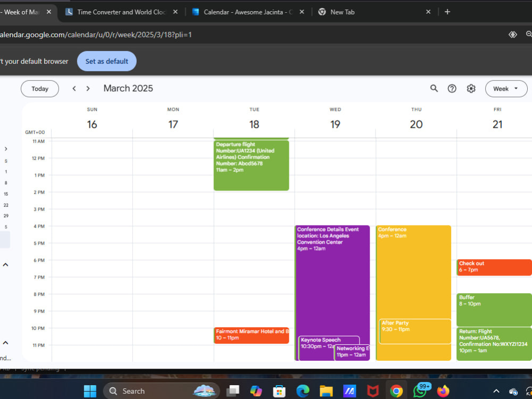The width and height of the screenshot is (532, 399).
Task: Launch Firefox from the taskbar
Action: 443,391
